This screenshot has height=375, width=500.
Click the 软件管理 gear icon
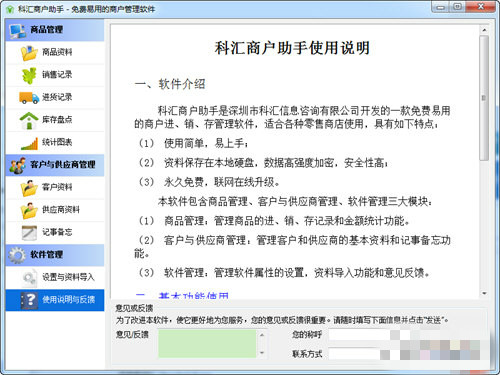click(17, 255)
